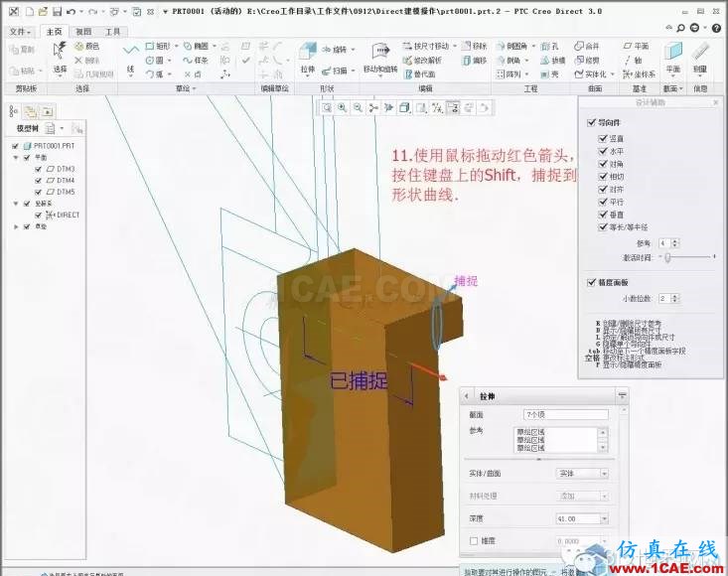Switch to the 主页 (Home) ribbon tab
The width and height of the screenshot is (728, 576).
pyautogui.click(x=54, y=32)
